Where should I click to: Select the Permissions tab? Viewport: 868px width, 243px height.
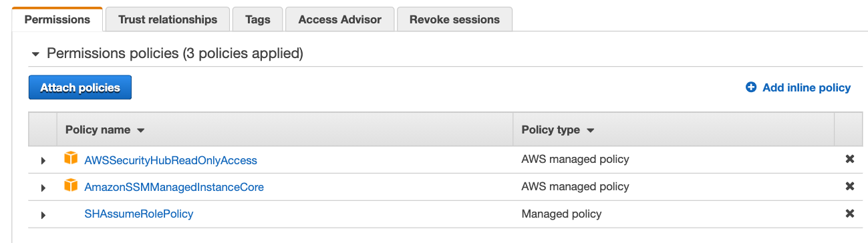57,19
